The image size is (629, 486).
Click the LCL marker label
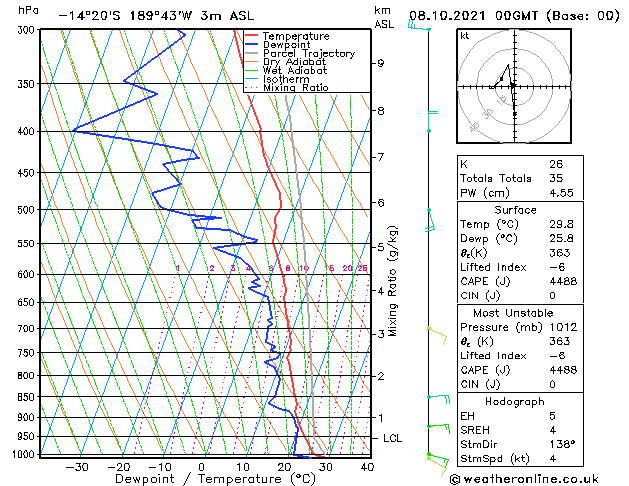392,438
